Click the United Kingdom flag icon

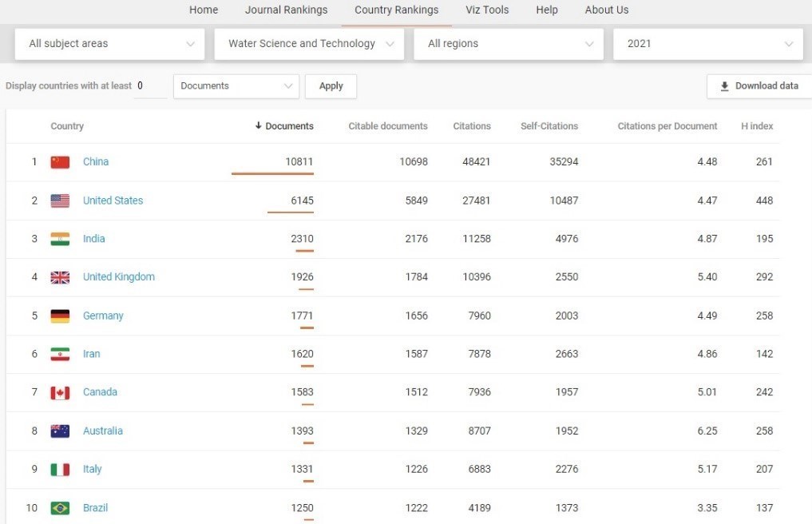click(60, 277)
